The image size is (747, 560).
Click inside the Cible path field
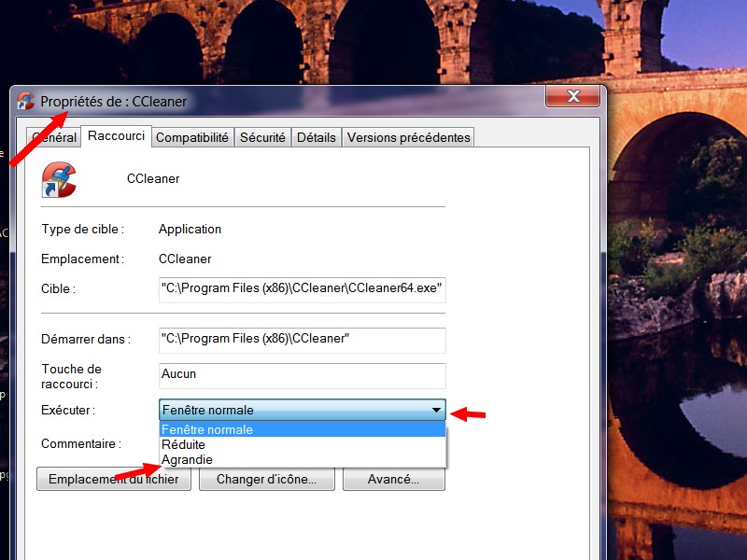point(303,289)
